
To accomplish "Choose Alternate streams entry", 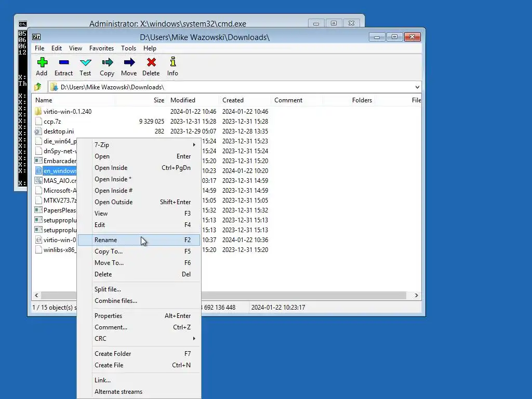I will click(x=139, y=392).
